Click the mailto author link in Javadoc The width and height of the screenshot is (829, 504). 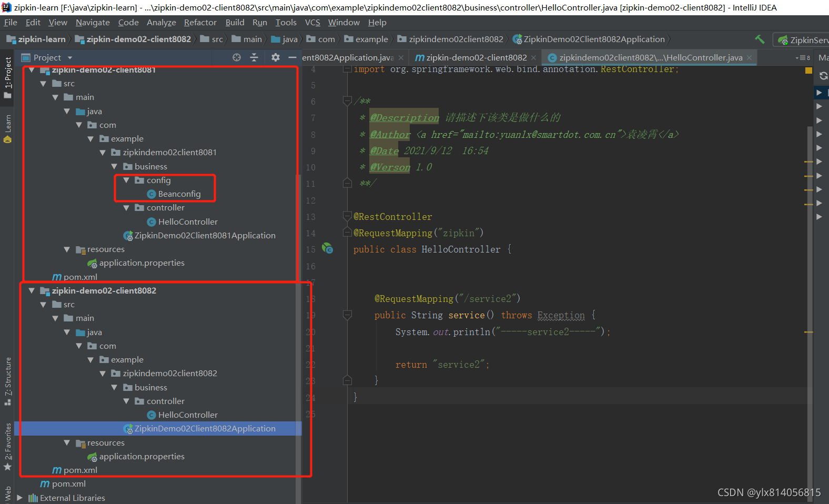tap(548, 135)
